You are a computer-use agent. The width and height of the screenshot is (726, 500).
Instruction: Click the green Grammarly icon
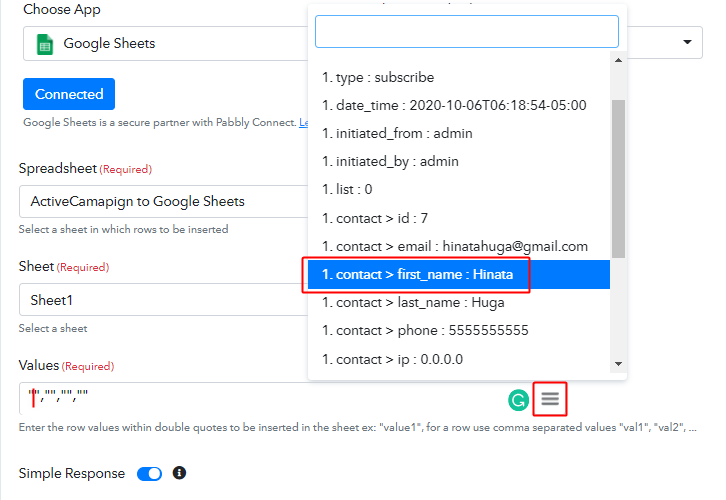pyautogui.click(x=518, y=400)
